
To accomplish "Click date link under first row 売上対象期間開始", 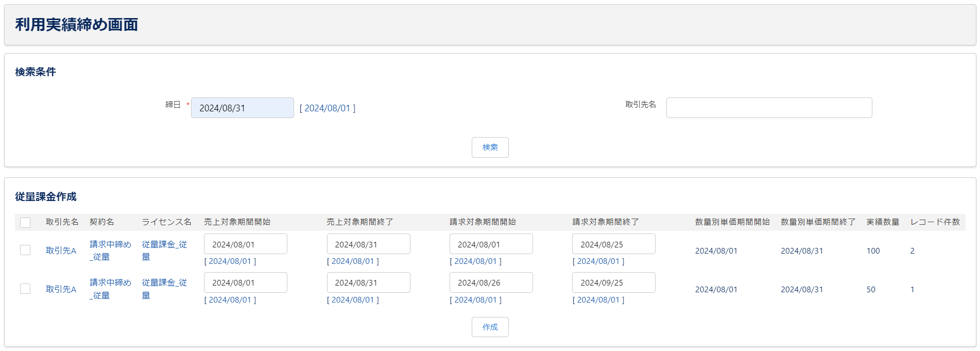I will (230, 261).
